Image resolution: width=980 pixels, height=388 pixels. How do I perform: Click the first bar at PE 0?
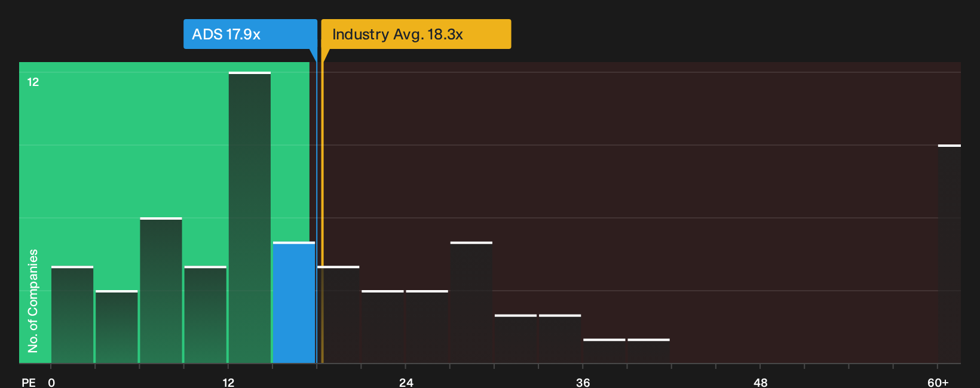click(72, 315)
